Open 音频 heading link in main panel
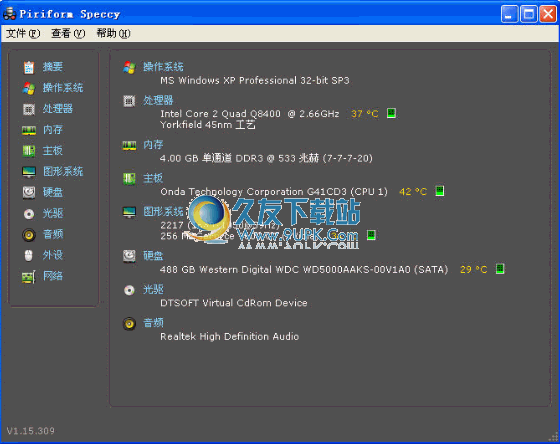The width and height of the screenshot is (560, 444). point(153,323)
